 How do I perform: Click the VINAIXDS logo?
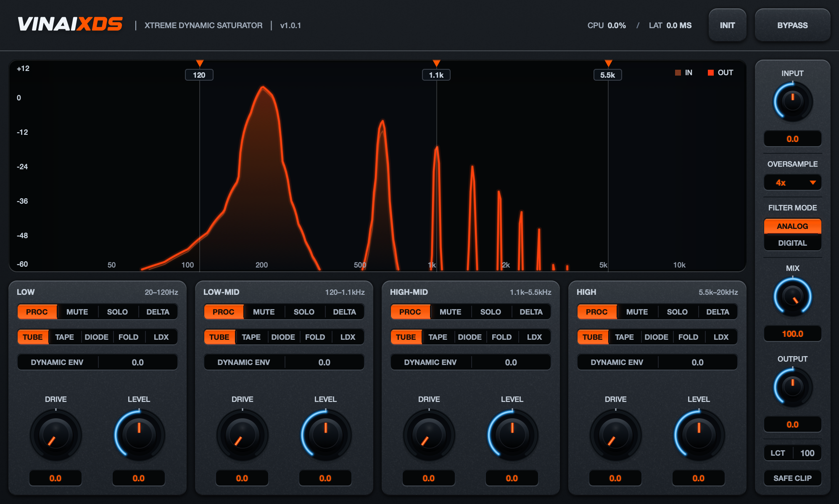(70, 24)
